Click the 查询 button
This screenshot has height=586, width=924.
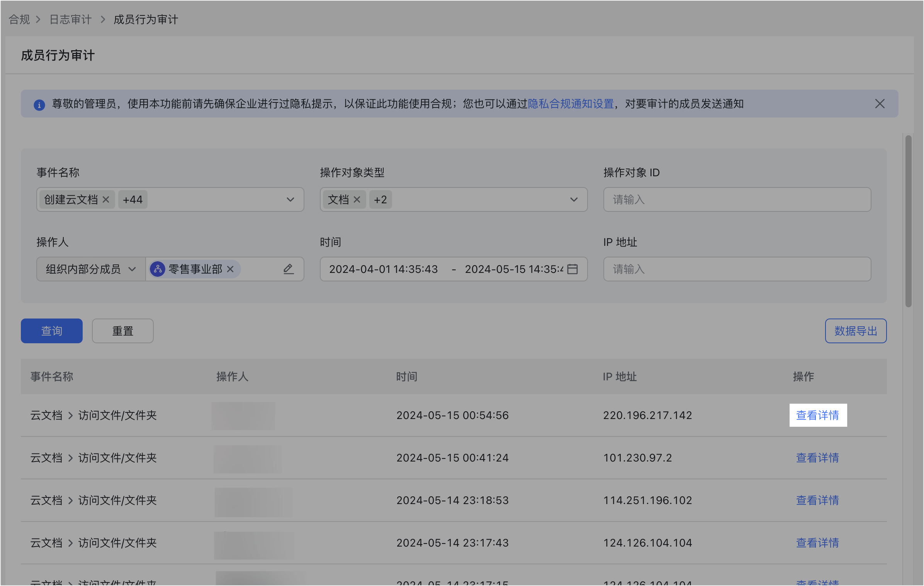tap(52, 331)
